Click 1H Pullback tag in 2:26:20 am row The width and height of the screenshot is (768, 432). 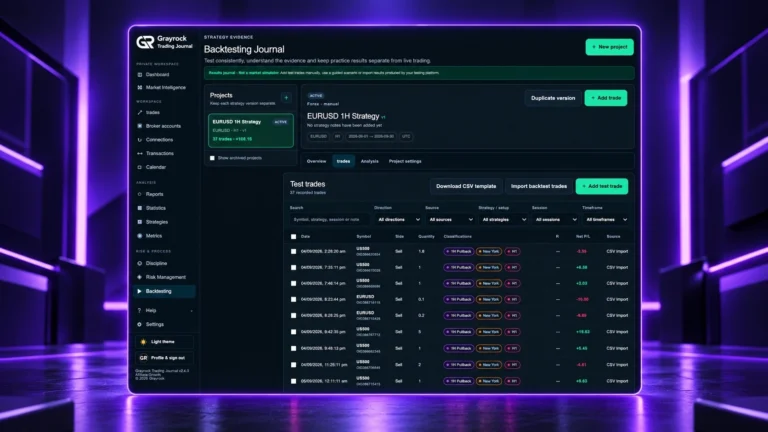pyautogui.click(x=459, y=251)
